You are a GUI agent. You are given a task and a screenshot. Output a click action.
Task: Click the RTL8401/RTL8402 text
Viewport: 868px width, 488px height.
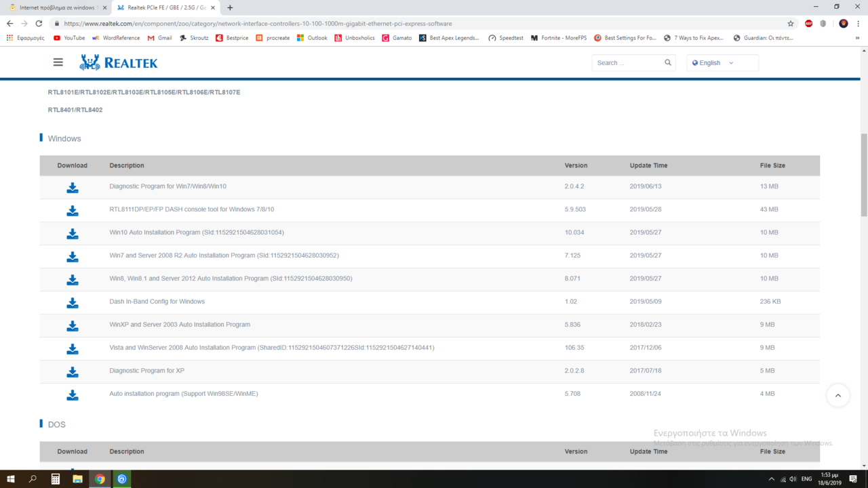coord(75,110)
